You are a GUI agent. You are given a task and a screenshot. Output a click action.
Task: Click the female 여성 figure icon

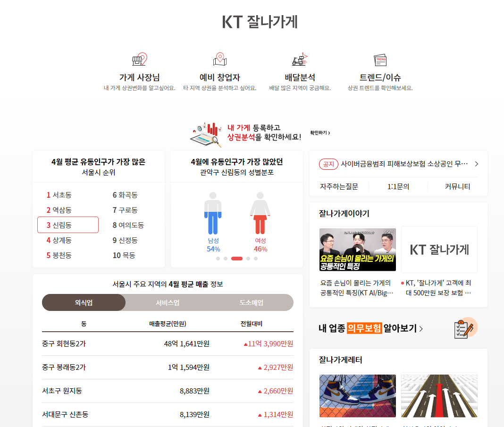260,213
